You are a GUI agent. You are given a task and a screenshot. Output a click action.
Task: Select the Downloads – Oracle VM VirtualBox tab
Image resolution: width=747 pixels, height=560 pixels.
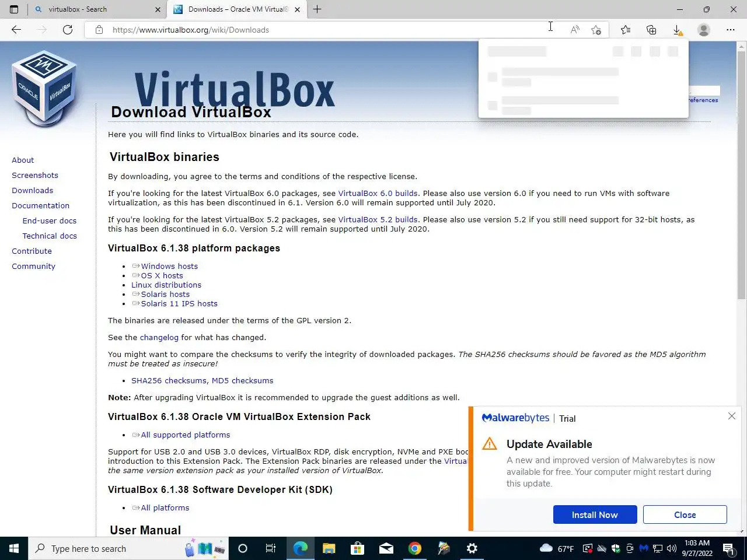tap(237, 9)
